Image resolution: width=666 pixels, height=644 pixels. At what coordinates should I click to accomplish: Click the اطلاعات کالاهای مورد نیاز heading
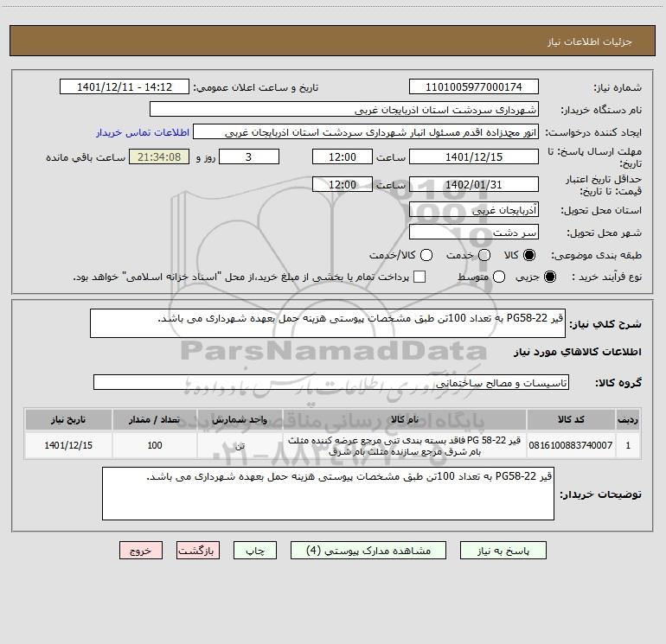coord(578,352)
